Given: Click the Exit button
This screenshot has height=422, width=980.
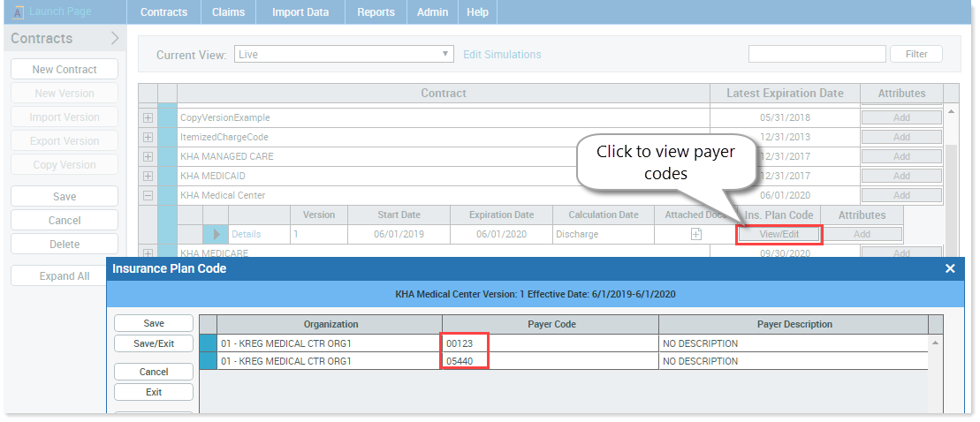Looking at the screenshot, I should (154, 392).
